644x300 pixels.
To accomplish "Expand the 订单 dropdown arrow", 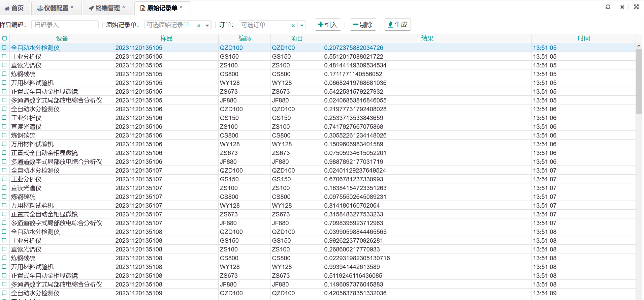I will pos(302,25).
